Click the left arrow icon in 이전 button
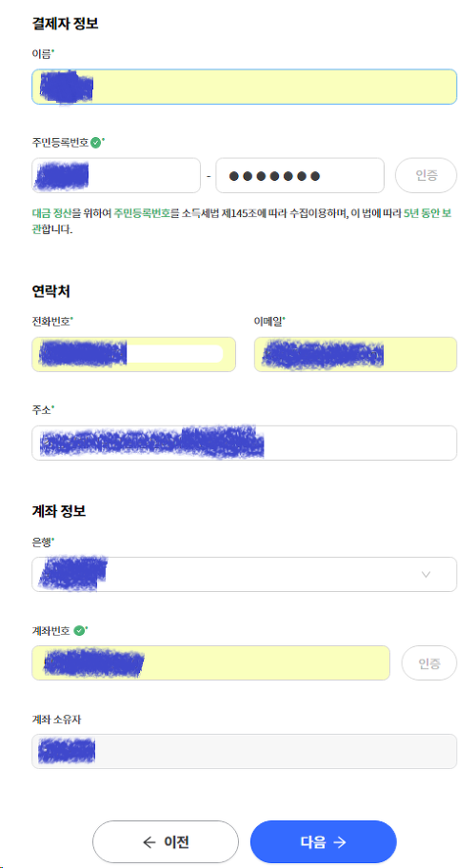 tap(149, 842)
